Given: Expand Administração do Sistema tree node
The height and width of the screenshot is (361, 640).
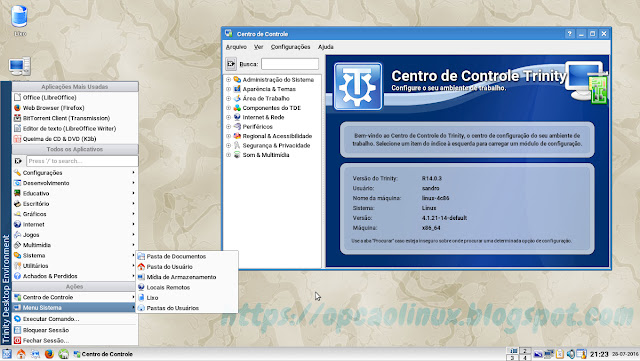Looking at the screenshot, I should click(229, 80).
